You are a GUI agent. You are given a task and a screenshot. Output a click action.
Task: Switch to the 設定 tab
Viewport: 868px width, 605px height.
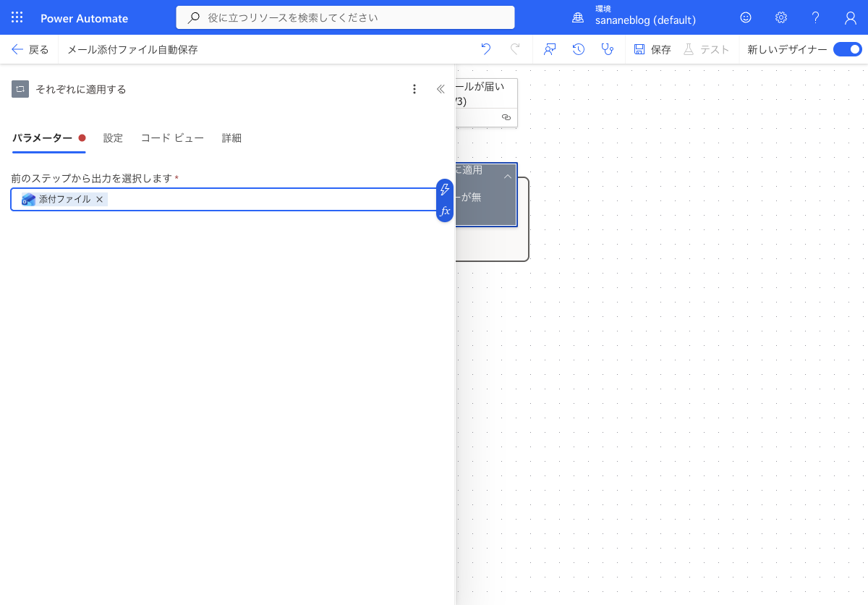tap(113, 138)
